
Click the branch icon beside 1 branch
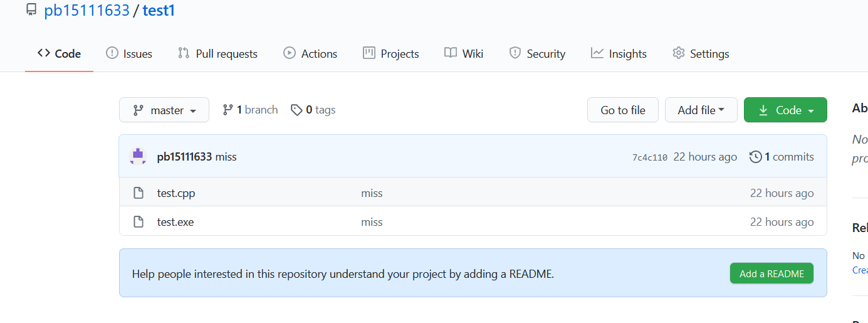click(227, 110)
